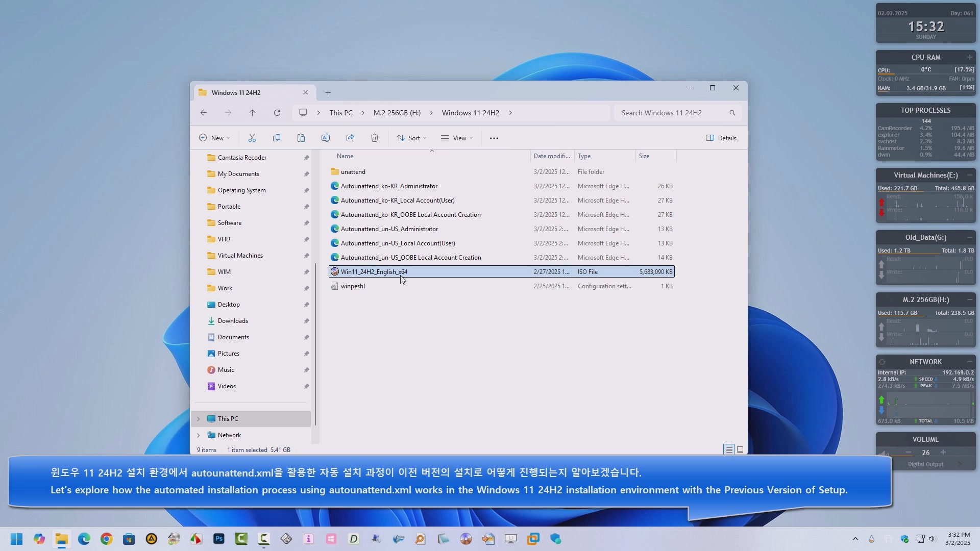The height and width of the screenshot is (551, 980).
Task: Click the Copy icon in toolbar
Action: coord(277,138)
